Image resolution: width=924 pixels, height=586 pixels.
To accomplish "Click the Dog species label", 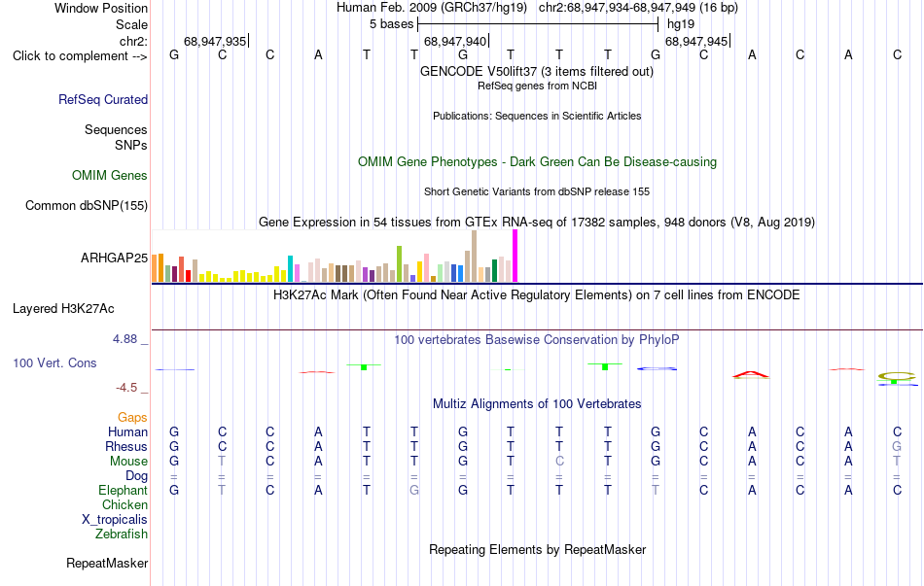I will pos(137,476).
